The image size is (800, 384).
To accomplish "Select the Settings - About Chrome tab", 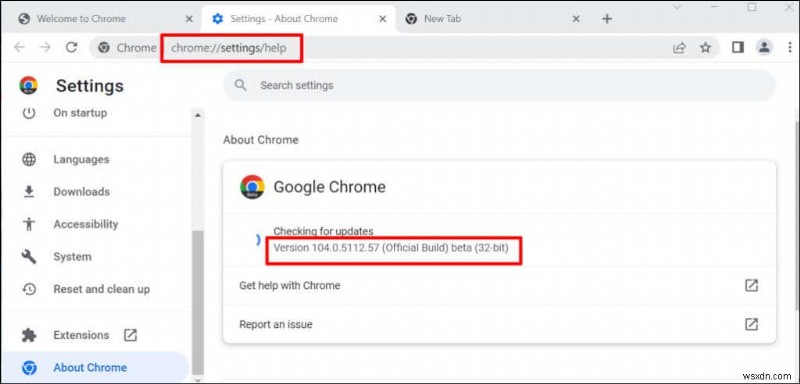I will (299, 19).
